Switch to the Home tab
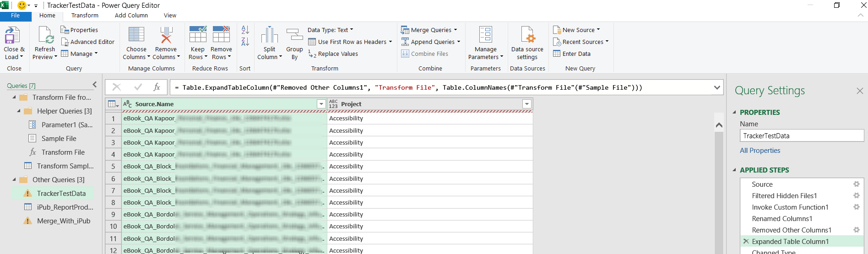868x254 pixels. pos(47,16)
